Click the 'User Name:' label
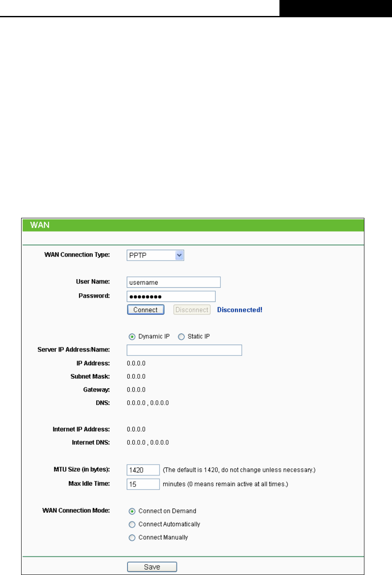This screenshot has width=392, height=575. coord(94,282)
